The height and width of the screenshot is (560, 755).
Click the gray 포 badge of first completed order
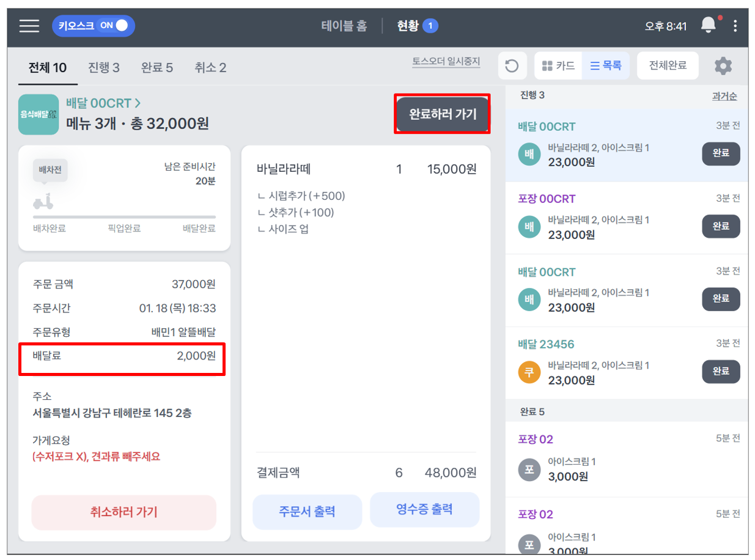pos(529,470)
